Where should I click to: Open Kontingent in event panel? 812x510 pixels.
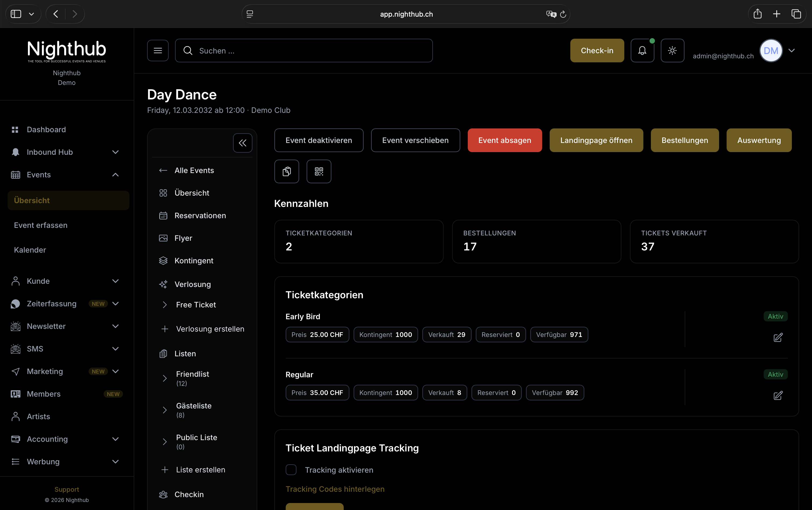[194, 261]
